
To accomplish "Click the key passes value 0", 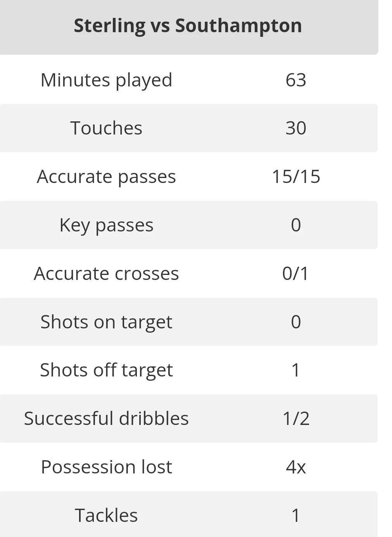I will [296, 225].
